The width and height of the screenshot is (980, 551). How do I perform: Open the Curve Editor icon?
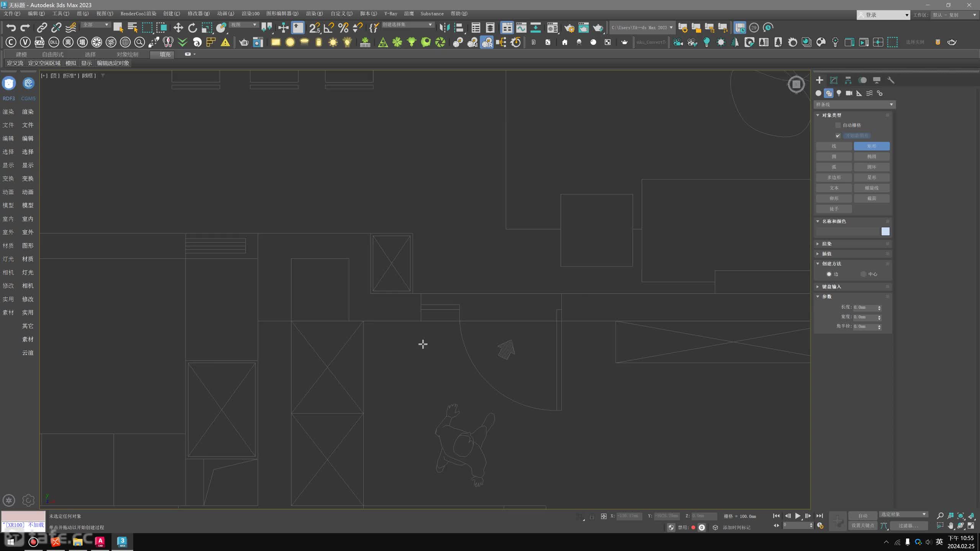tap(521, 28)
